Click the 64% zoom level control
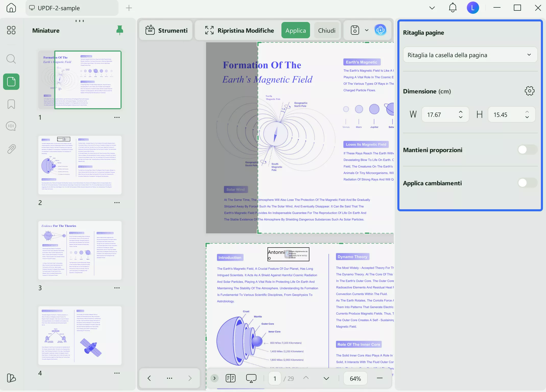546x392 pixels. pos(355,378)
